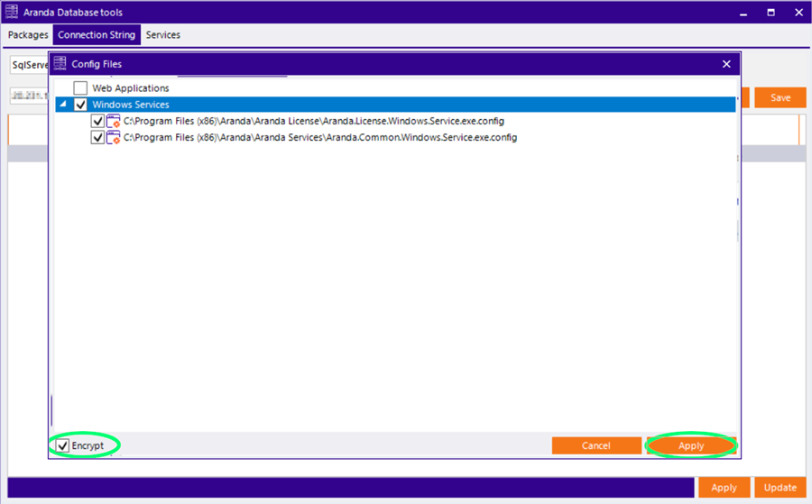812x504 pixels.
Task: Maximize the Aranda Database tools window
Action: click(x=771, y=13)
